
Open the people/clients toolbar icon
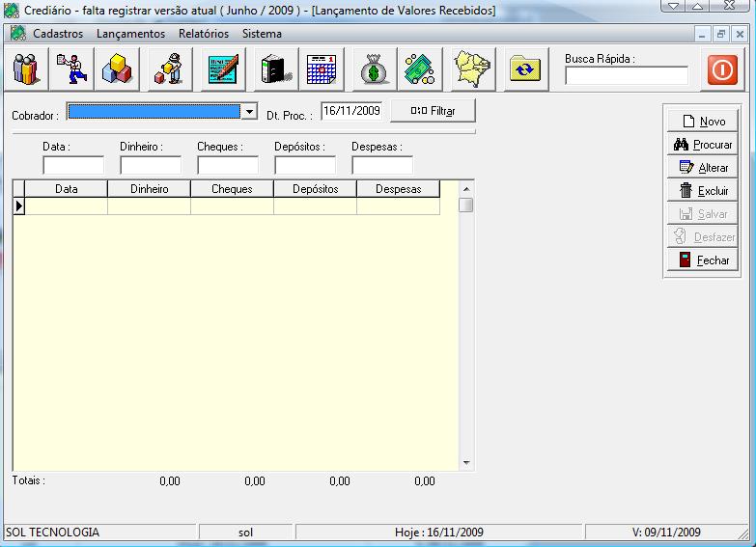coord(26,69)
